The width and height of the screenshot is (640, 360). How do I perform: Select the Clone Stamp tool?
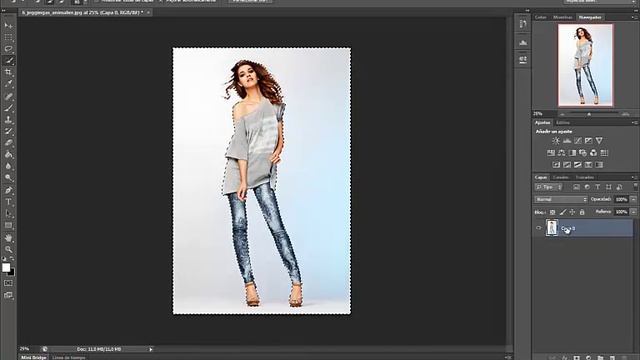pyautogui.click(x=8, y=120)
